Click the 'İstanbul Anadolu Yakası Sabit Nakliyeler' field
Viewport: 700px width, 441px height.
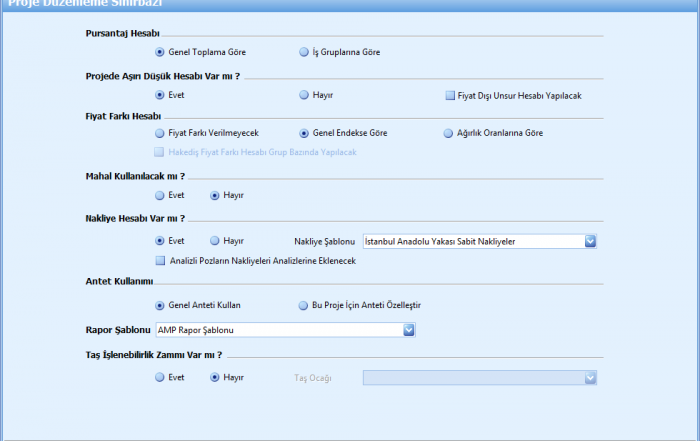pyautogui.click(x=472, y=241)
